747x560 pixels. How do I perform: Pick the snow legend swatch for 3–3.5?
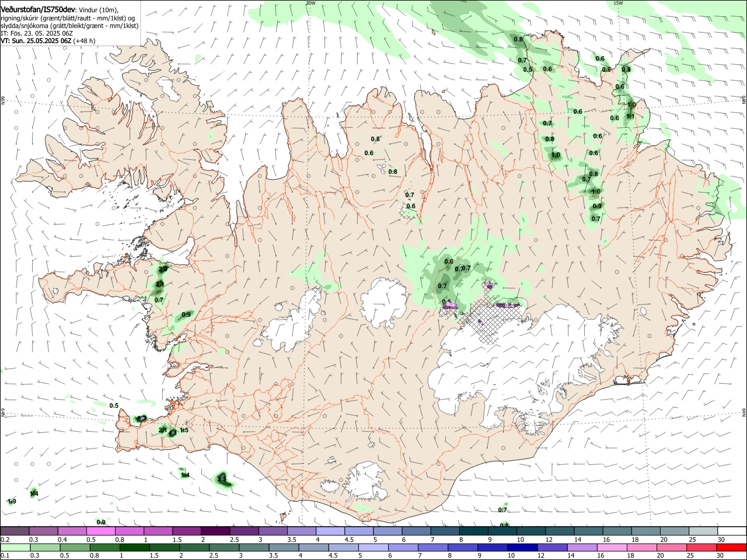273,531
